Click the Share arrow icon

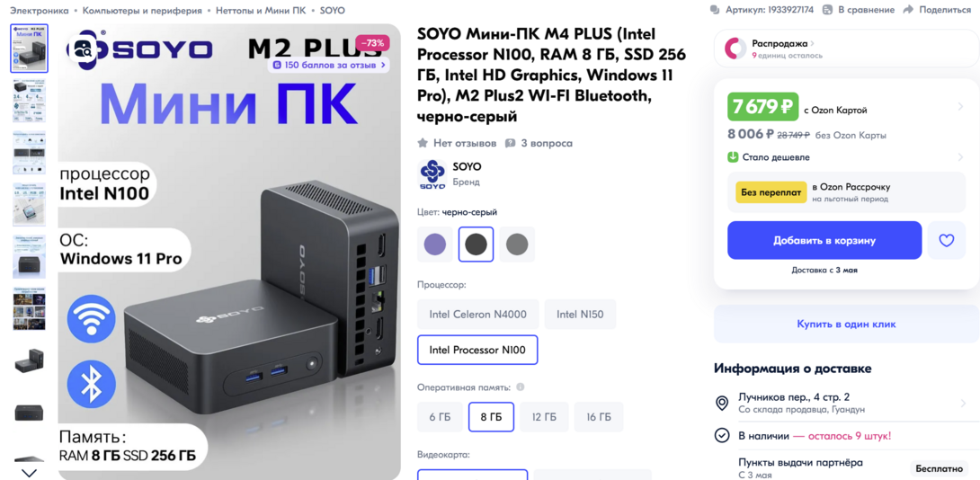[908, 10]
